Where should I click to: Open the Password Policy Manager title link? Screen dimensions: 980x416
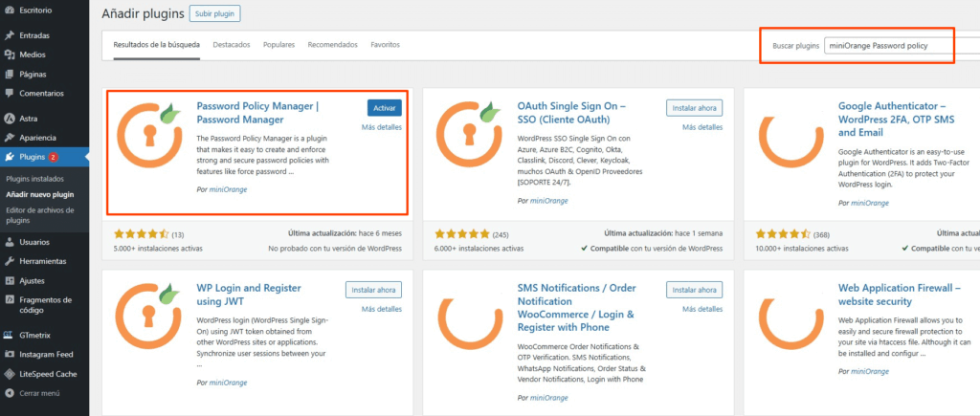(x=258, y=113)
